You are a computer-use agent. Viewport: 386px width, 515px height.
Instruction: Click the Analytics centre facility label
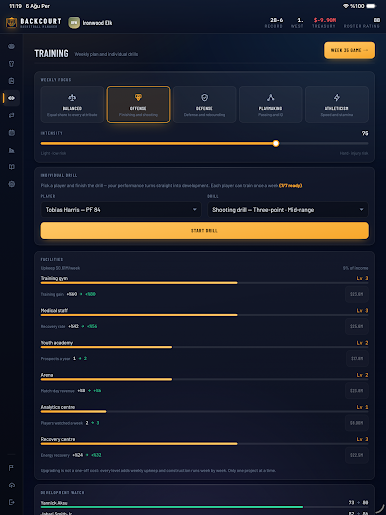[x=58, y=407]
